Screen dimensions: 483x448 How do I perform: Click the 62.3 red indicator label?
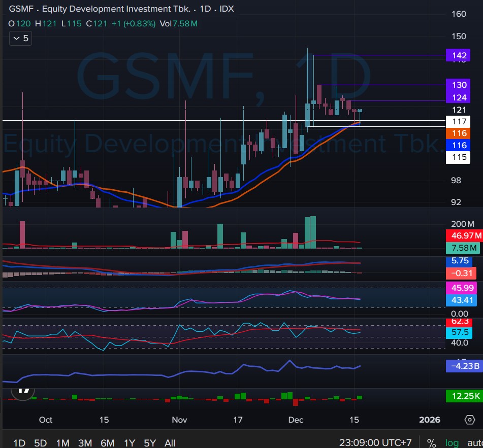click(459, 322)
